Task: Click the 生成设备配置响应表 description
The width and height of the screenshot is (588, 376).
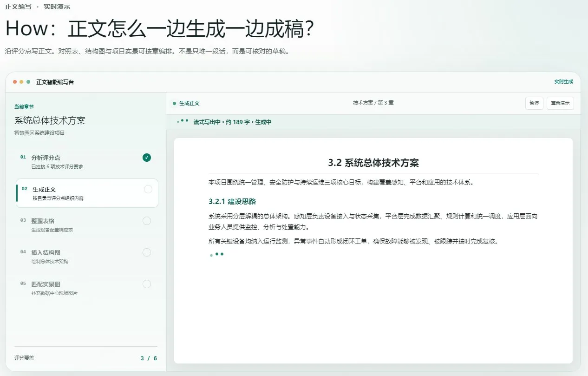Action: point(52,230)
